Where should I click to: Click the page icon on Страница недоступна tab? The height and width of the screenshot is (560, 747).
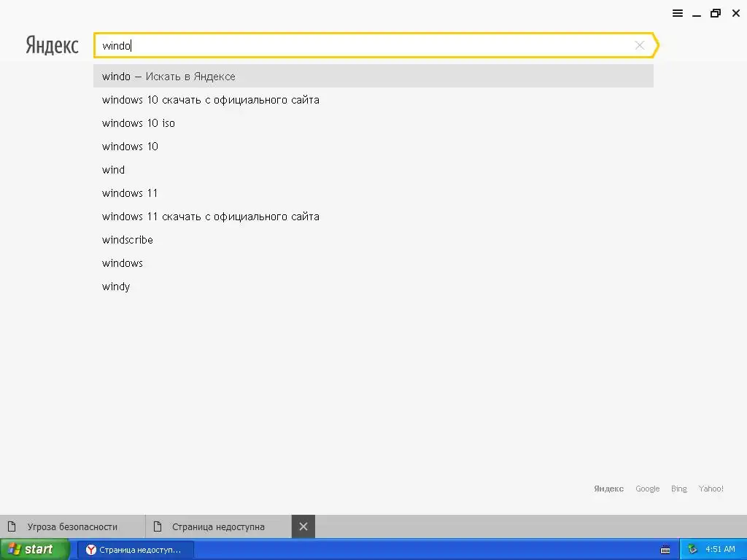point(158,526)
